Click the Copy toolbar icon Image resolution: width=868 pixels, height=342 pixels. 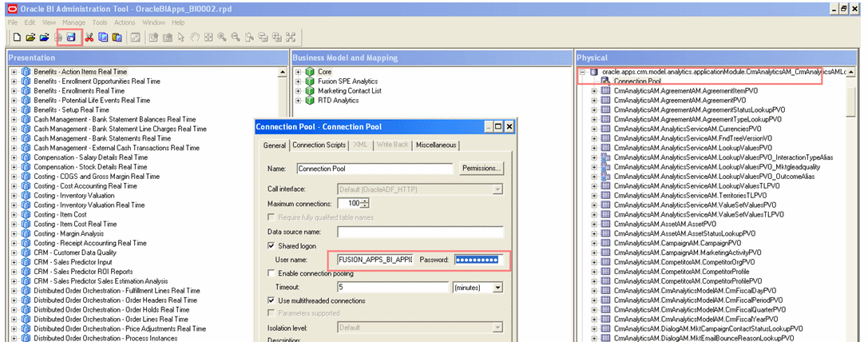point(103,37)
